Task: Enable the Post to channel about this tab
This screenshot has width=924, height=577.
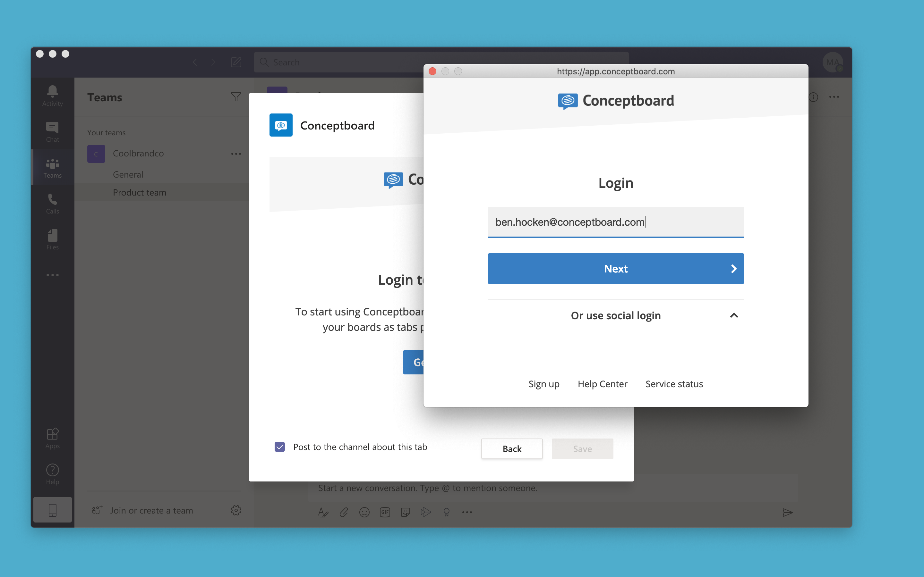Action: pos(280,446)
